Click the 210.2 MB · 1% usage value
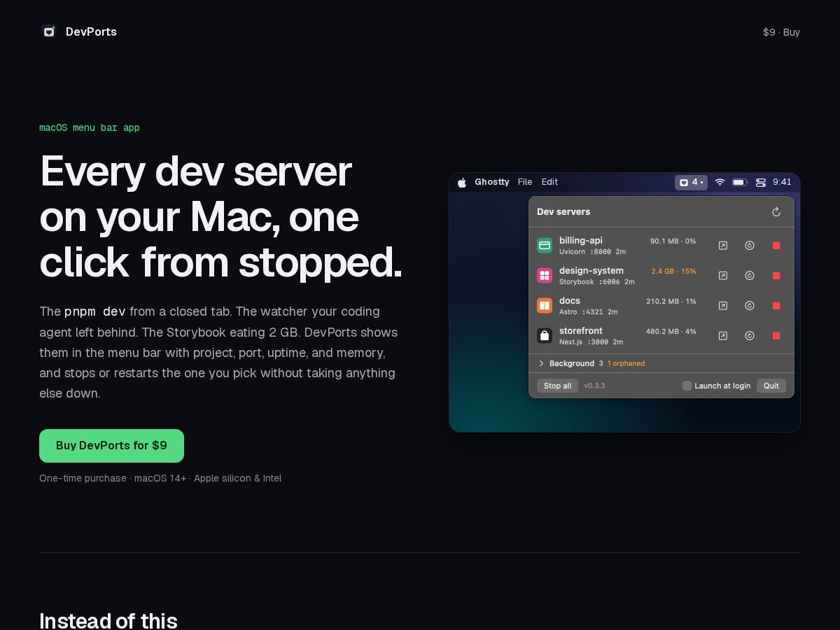The image size is (840, 630). click(x=671, y=301)
